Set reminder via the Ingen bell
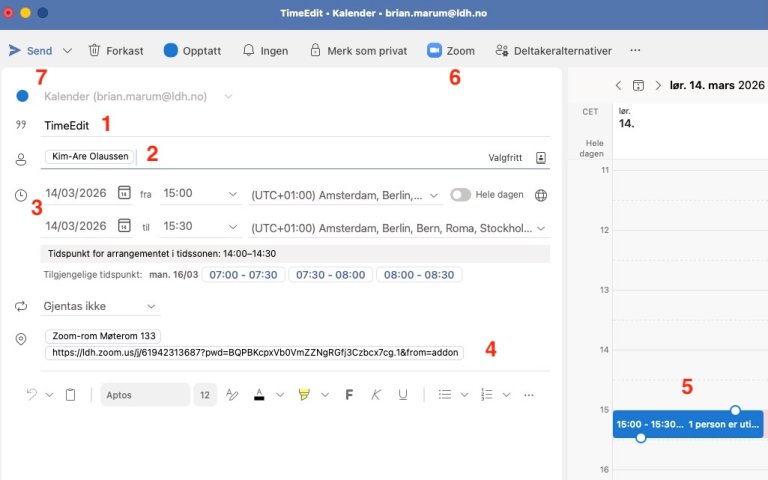The width and height of the screenshot is (768, 480). [x=265, y=50]
